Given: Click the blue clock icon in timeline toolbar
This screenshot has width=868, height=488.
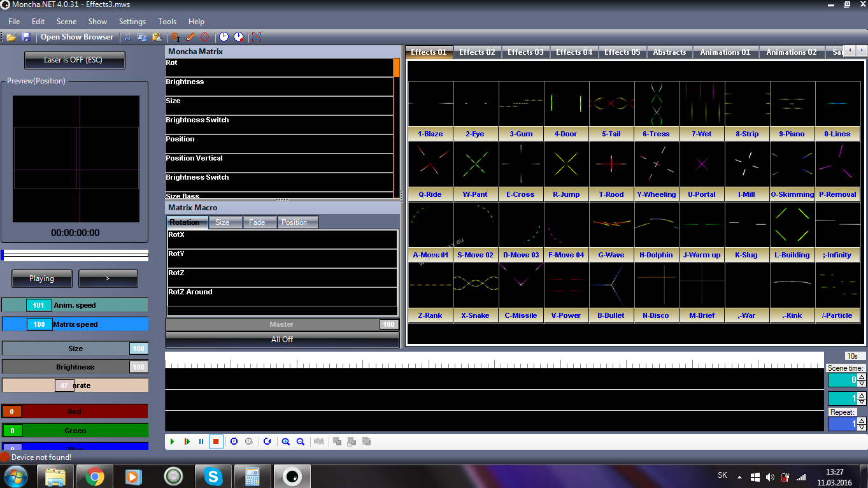Looking at the screenshot, I should [234, 441].
